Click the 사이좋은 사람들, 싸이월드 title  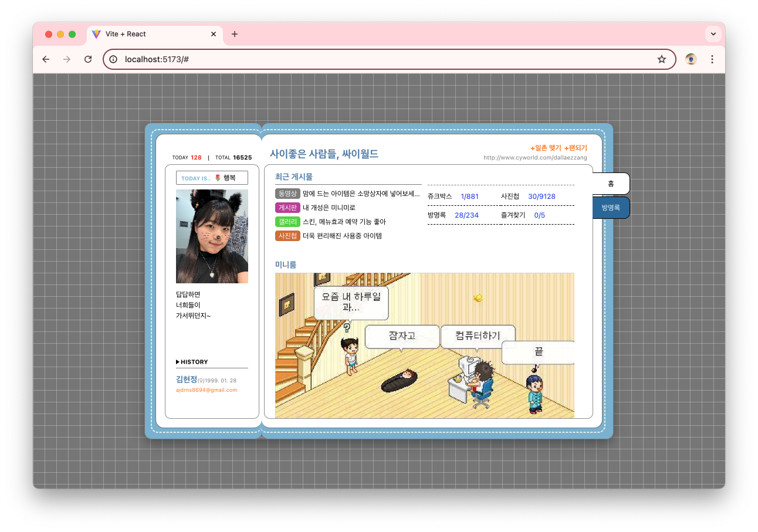pos(324,154)
